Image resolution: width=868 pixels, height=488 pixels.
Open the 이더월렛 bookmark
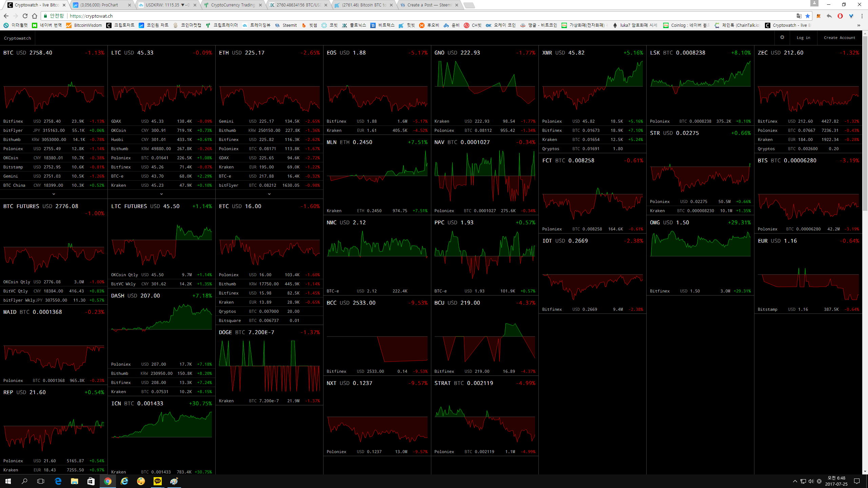tap(16, 25)
